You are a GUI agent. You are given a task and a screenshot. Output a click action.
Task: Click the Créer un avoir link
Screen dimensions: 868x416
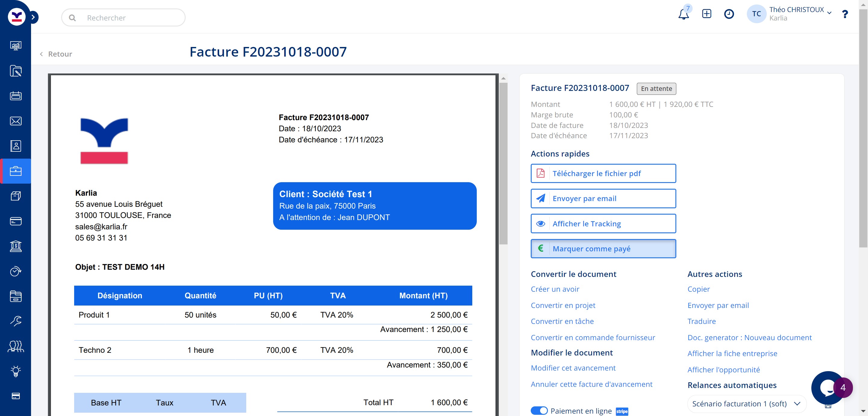(555, 289)
